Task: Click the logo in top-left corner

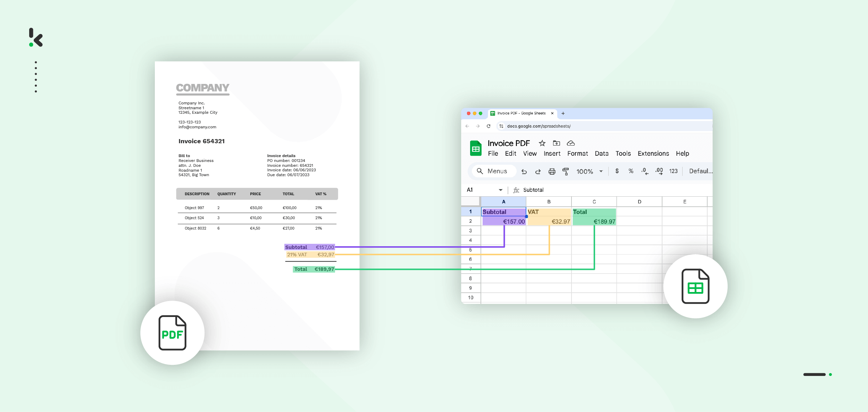Action: [36, 37]
